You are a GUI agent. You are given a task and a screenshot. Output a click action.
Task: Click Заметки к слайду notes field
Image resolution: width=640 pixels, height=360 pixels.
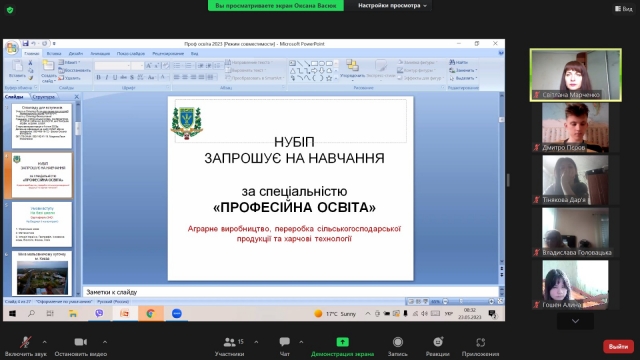pos(291,292)
